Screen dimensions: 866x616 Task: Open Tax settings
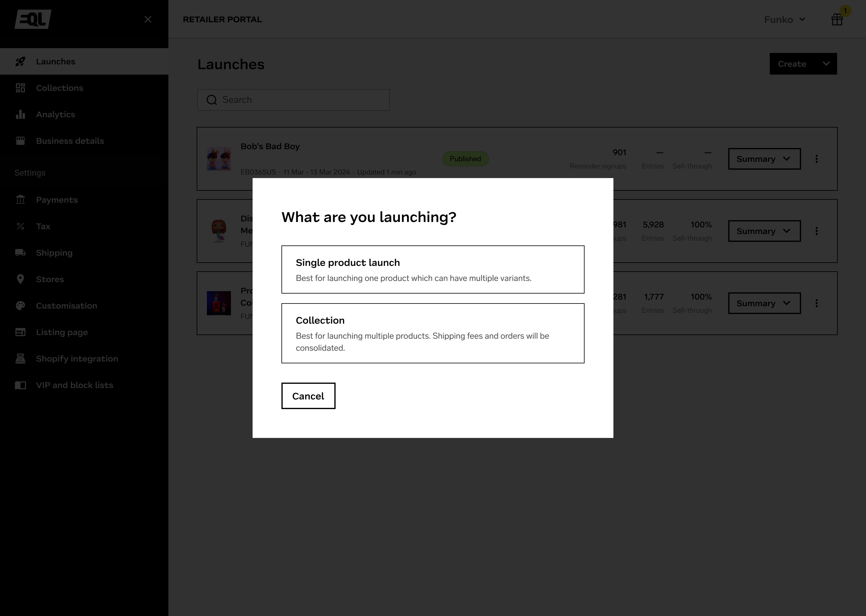[x=84, y=226]
